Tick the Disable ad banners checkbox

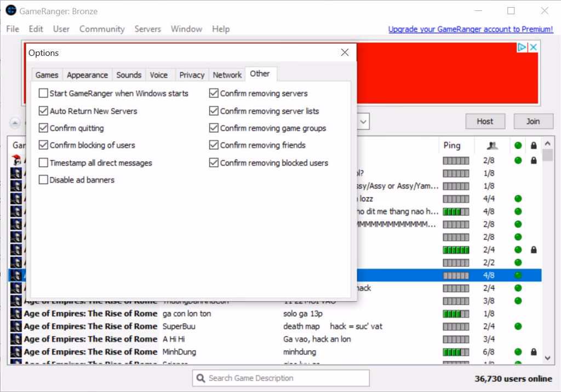click(x=43, y=180)
